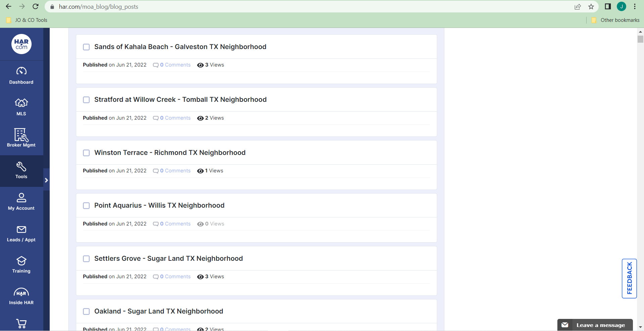Image resolution: width=644 pixels, height=331 pixels.
Task: Click scrollbar up arrow
Action: pyautogui.click(x=640, y=32)
